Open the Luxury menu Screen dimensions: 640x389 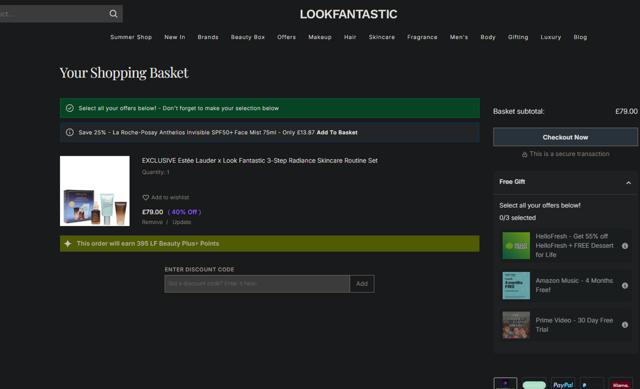[551, 37]
